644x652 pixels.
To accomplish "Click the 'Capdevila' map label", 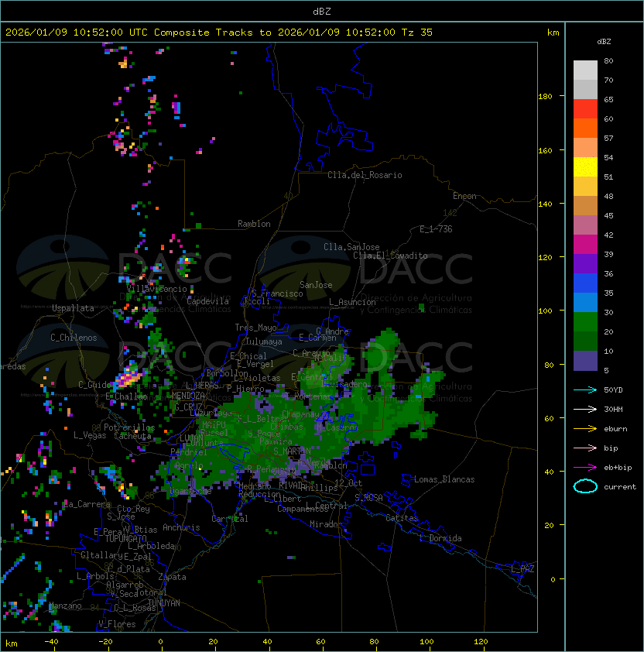I will coord(207,301).
